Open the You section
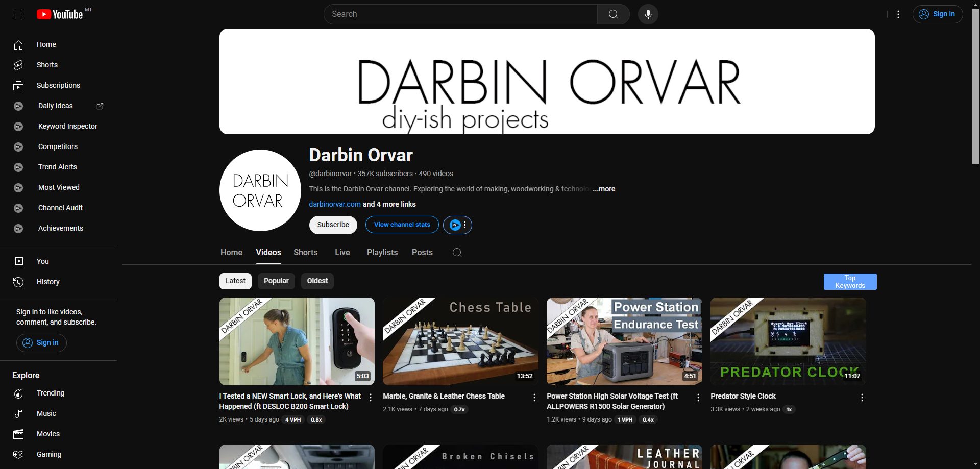The width and height of the screenshot is (980, 469). (x=58, y=261)
